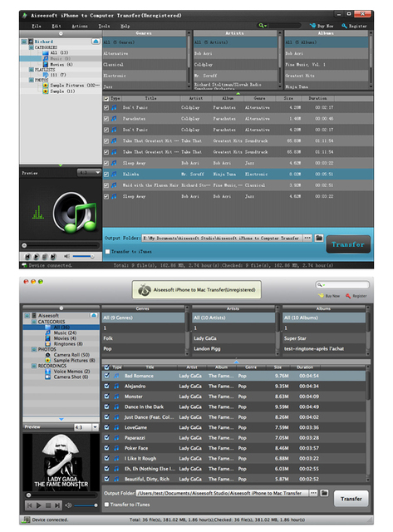Click the dark Transfer button in Windows window
This screenshot has height=532, width=393.
(x=348, y=244)
